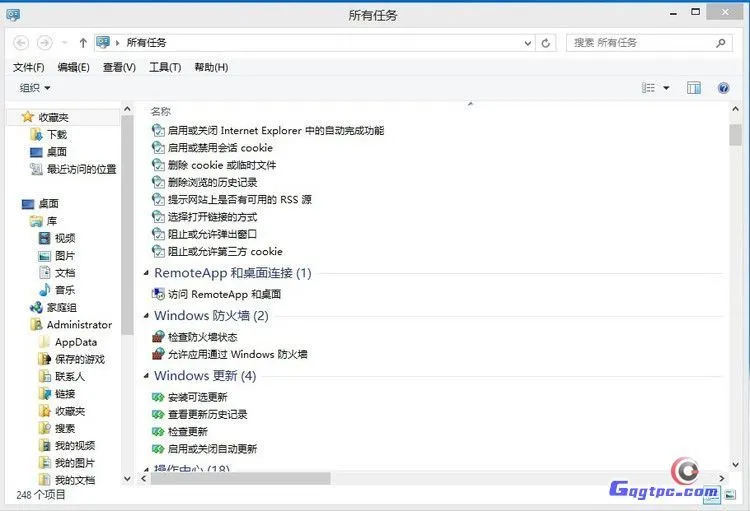Refresh the 所有任务 address bar
The width and height of the screenshot is (750, 511).
coord(546,43)
